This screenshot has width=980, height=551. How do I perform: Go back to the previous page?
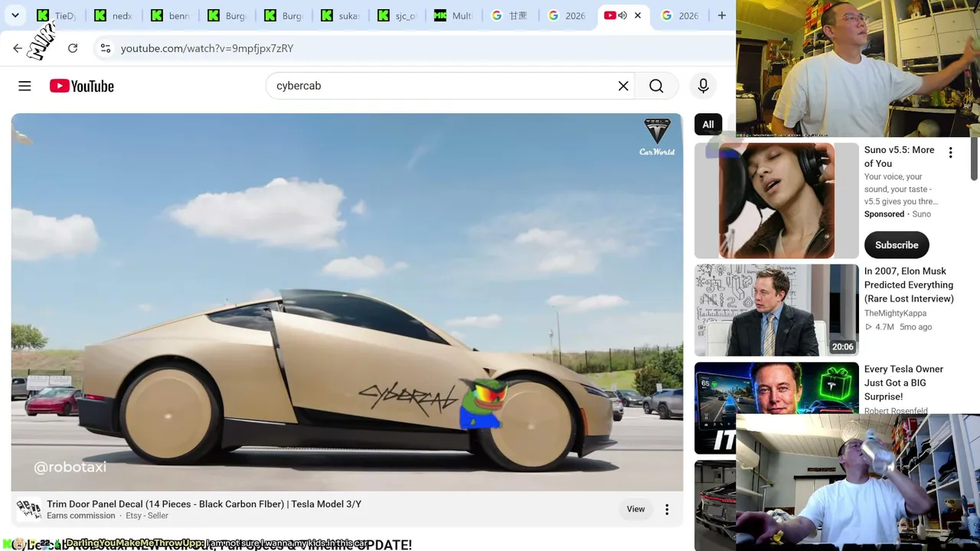point(18,48)
